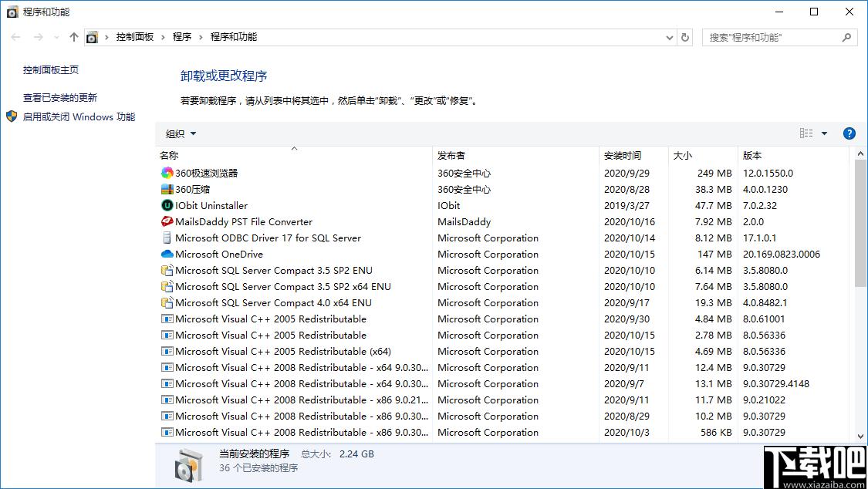868x489 pixels.
Task: Select the IObit Uninstaller name
Action: pos(211,205)
